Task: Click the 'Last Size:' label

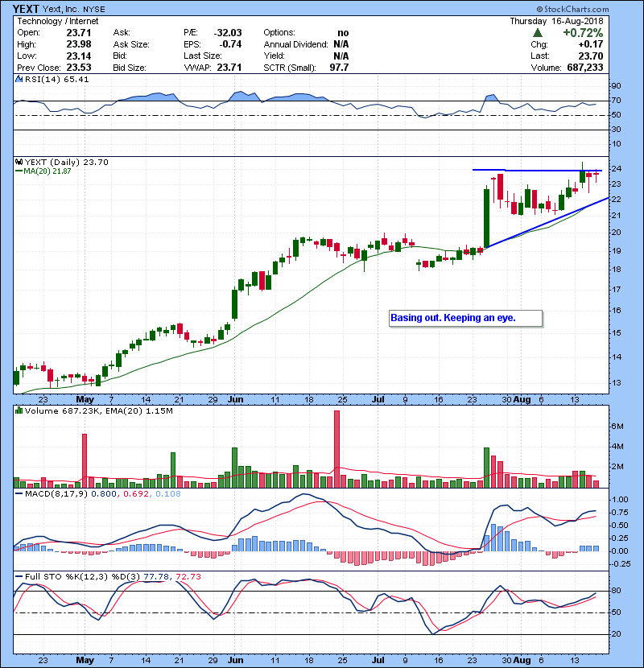Action: [x=202, y=56]
